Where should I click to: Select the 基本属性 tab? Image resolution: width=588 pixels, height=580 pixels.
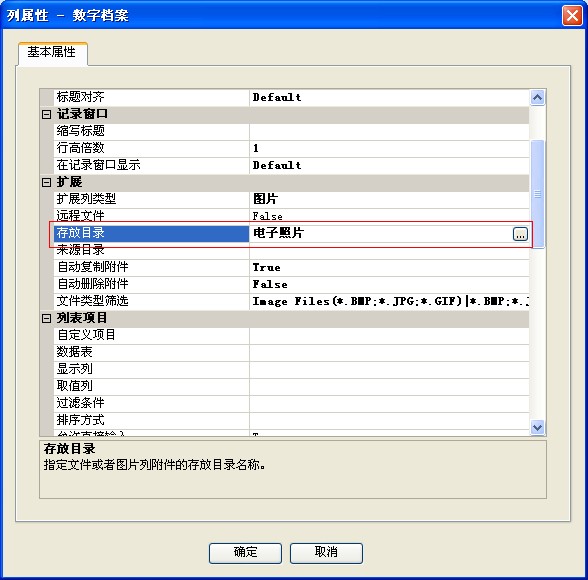(x=52, y=52)
